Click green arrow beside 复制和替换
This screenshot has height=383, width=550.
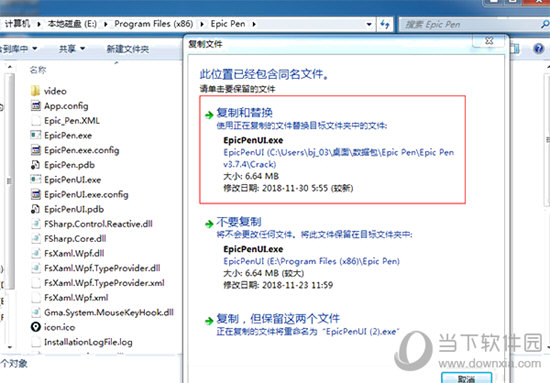click(x=209, y=115)
